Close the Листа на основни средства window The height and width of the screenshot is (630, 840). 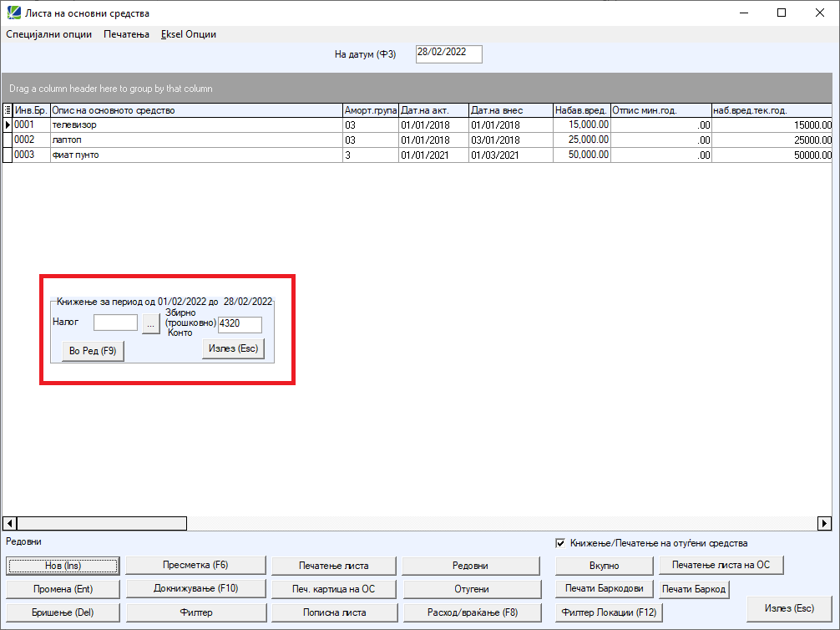pyautogui.click(x=820, y=13)
